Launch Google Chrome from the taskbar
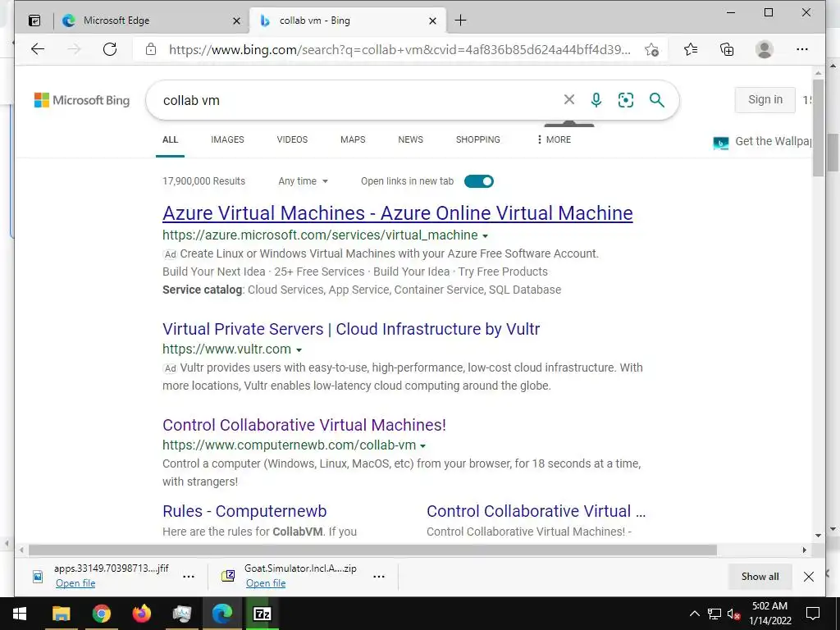 point(101,614)
